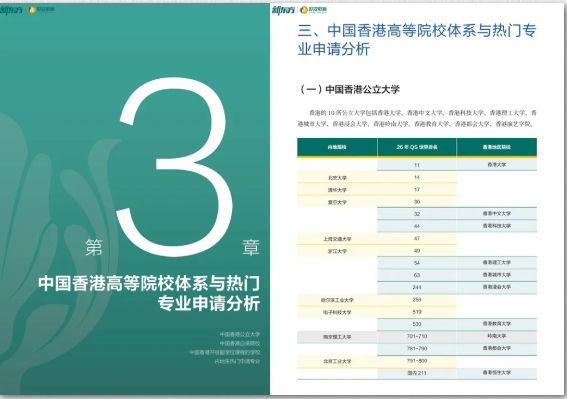The width and height of the screenshot is (567, 399).
Task: Click the rank 49 cell
Action: point(417,251)
